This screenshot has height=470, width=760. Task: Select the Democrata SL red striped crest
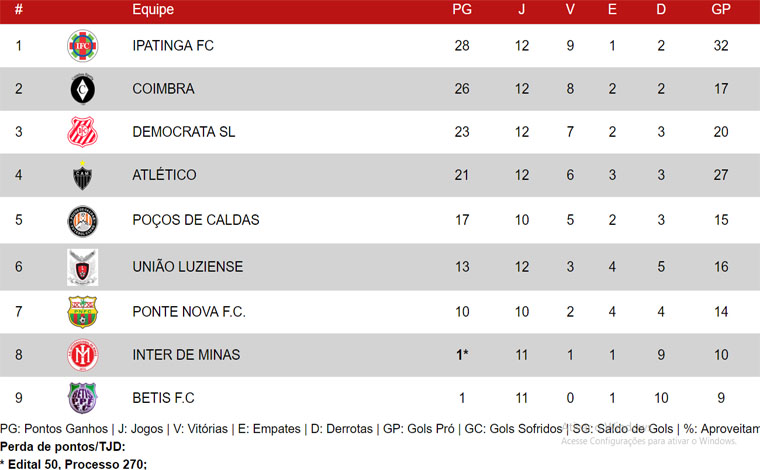coord(82,132)
